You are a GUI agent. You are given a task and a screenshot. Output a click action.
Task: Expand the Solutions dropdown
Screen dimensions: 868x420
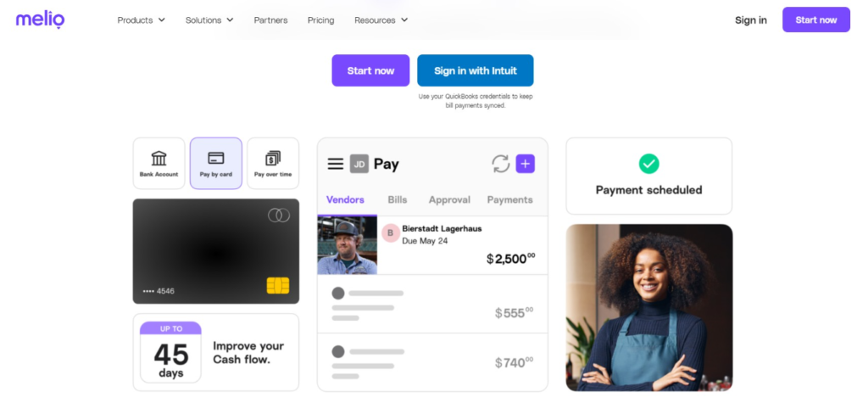click(209, 20)
